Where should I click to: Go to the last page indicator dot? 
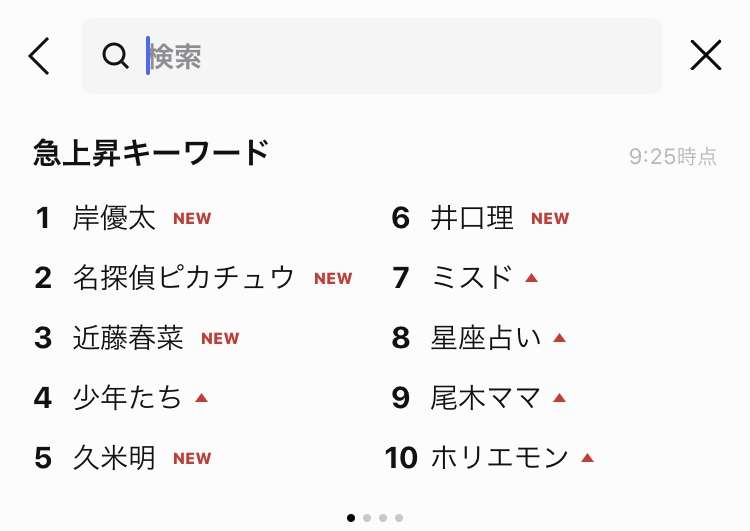point(399,518)
